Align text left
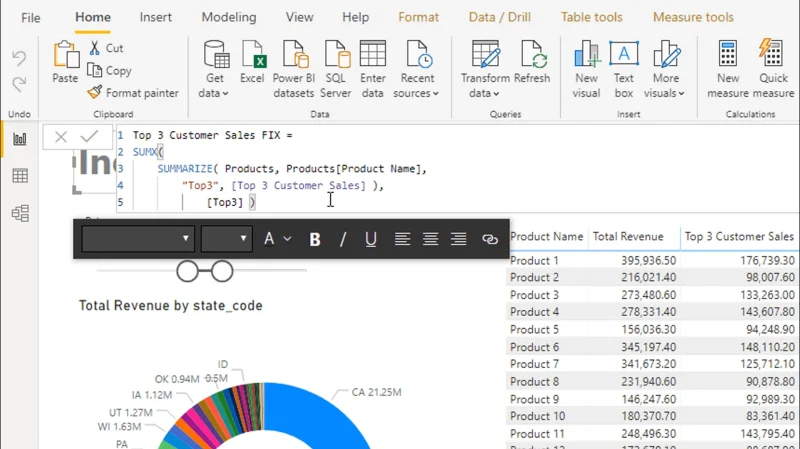Screen dimensions: 800x449 [403, 239]
